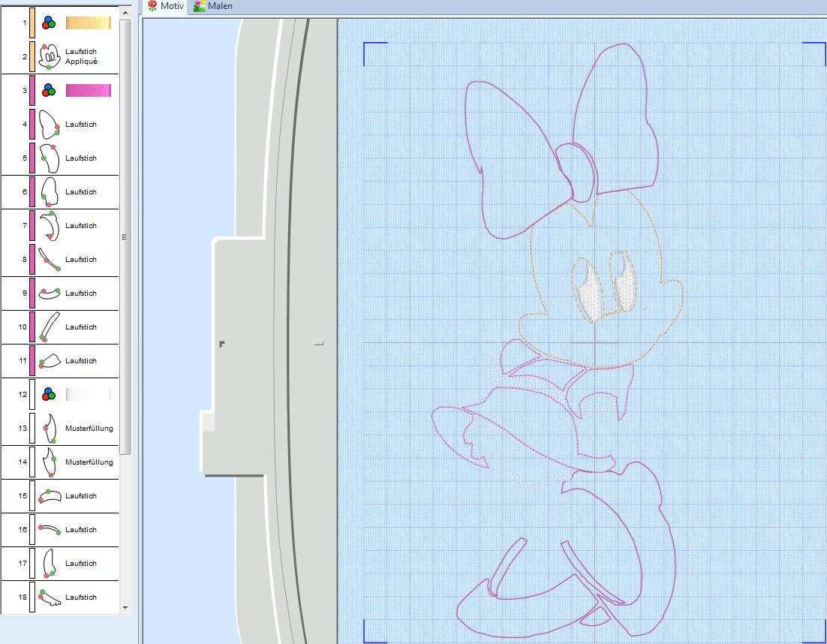
Task: Select the Laufstich Appliqué head shape thumbnail
Action: pyautogui.click(x=49, y=57)
